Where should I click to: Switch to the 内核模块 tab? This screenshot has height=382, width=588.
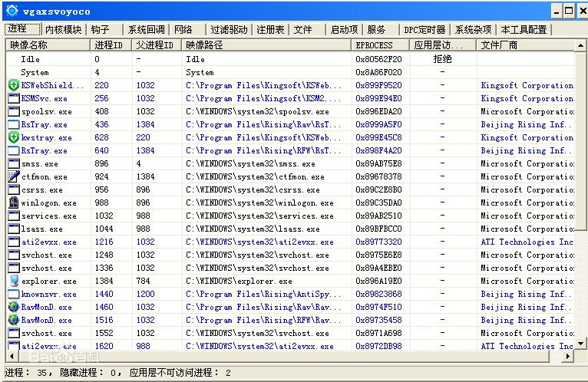64,30
